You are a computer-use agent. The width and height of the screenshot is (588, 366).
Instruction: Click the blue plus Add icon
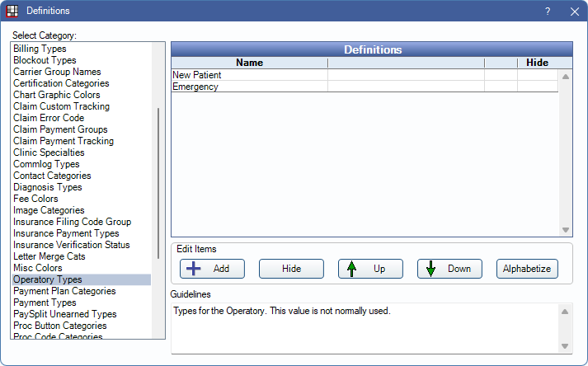[192, 269]
